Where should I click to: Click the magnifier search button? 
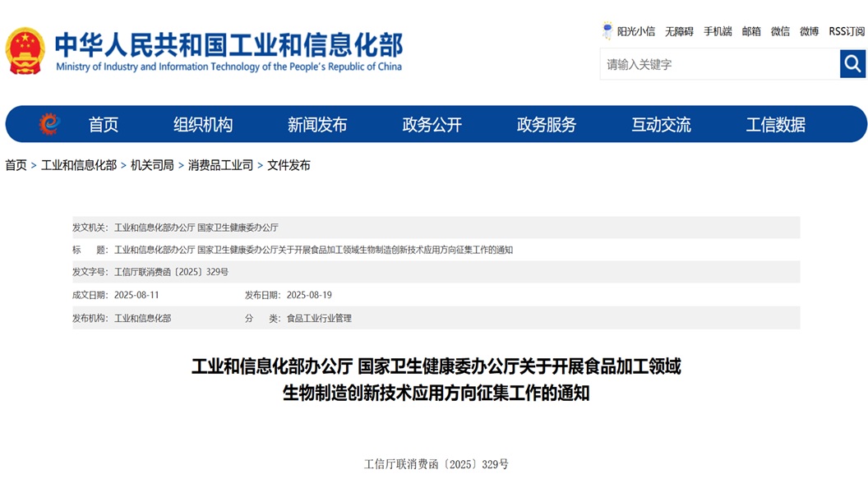coord(852,64)
